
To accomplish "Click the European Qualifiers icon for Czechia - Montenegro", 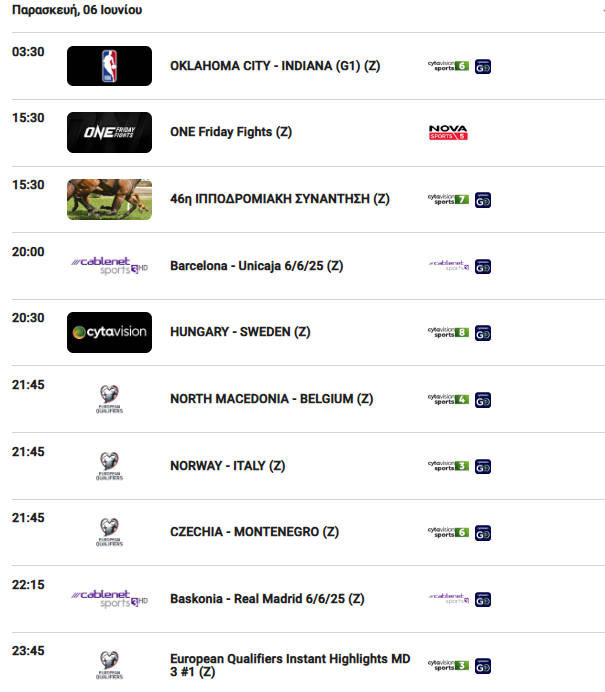I will pyautogui.click(x=109, y=532).
